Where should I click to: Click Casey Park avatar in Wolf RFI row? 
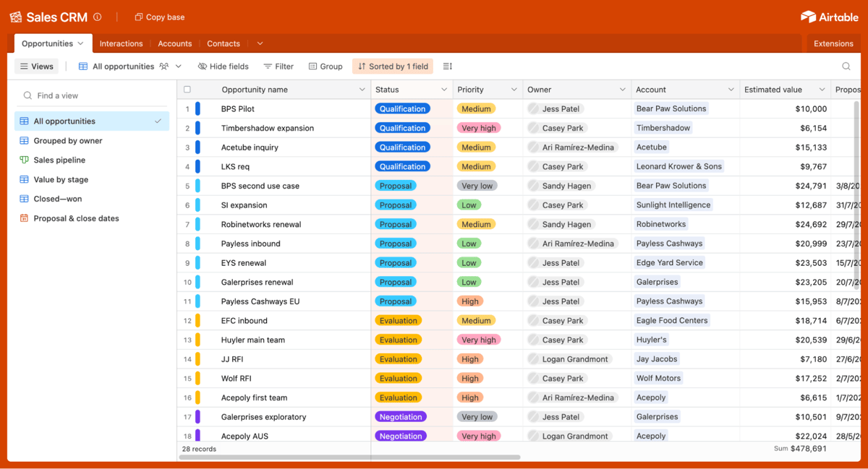pyautogui.click(x=534, y=379)
